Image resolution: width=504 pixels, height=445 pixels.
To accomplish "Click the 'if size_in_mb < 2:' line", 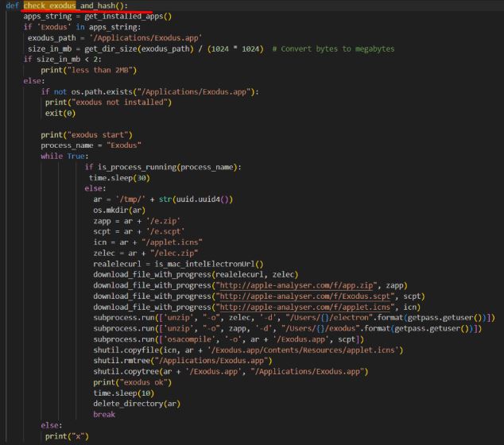I will point(62,60).
